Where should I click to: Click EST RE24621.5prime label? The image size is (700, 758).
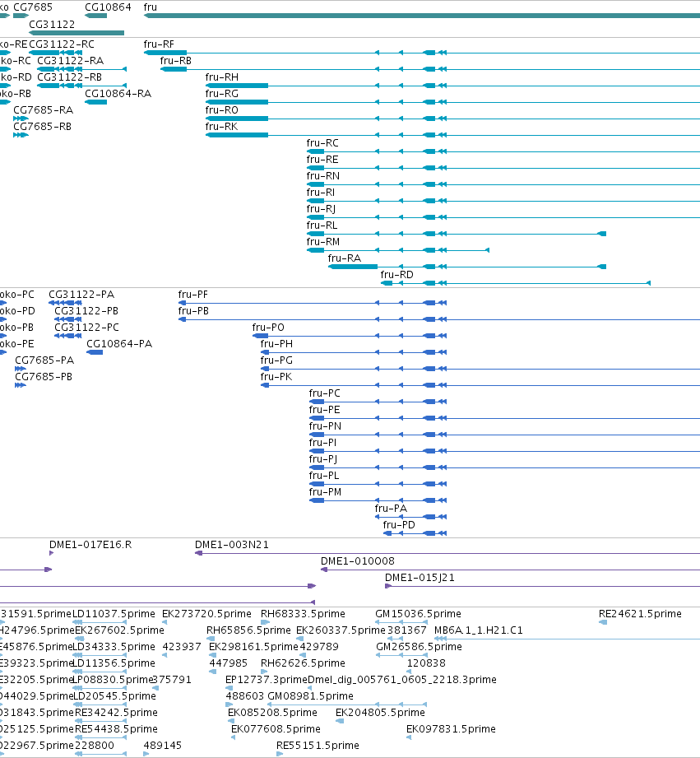[x=640, y=613]
